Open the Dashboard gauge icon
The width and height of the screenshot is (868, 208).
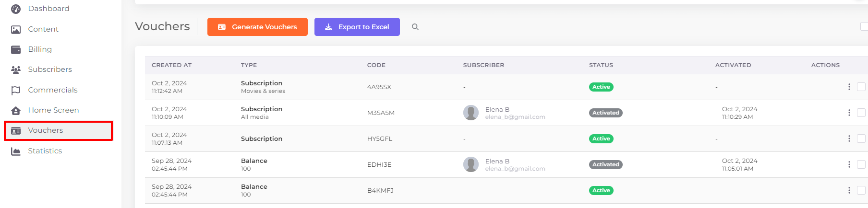click(16, 9)
